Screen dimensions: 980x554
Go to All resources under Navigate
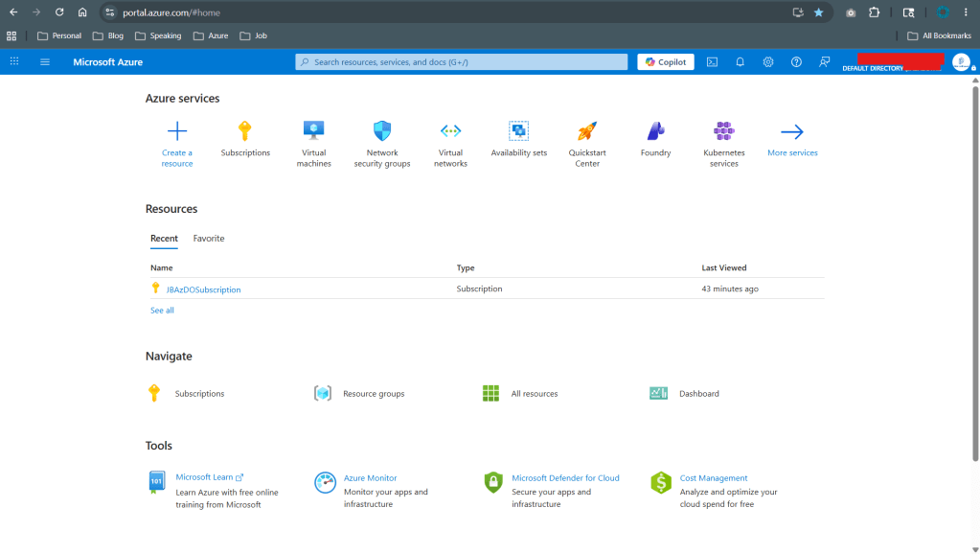tap(535, 393)
